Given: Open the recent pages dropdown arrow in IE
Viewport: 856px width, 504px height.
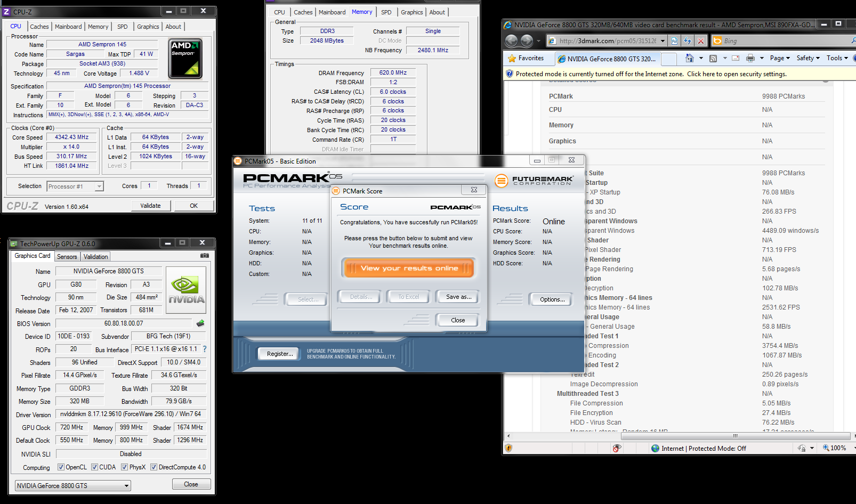Looking at the screenshot, I should click(538, 41).
